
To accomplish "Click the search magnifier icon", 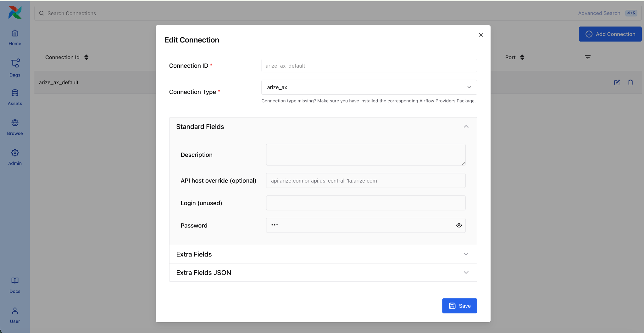I will (x=42, y=13).
